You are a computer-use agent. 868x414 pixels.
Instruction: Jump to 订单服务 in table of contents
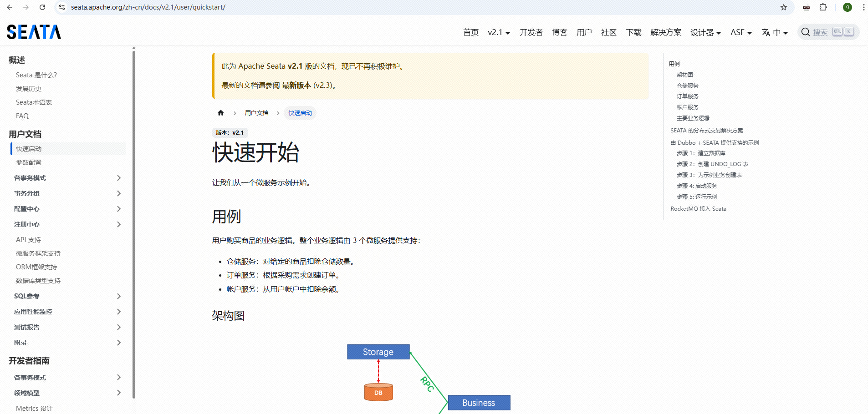pyautogui.click(x=687, y=96)
